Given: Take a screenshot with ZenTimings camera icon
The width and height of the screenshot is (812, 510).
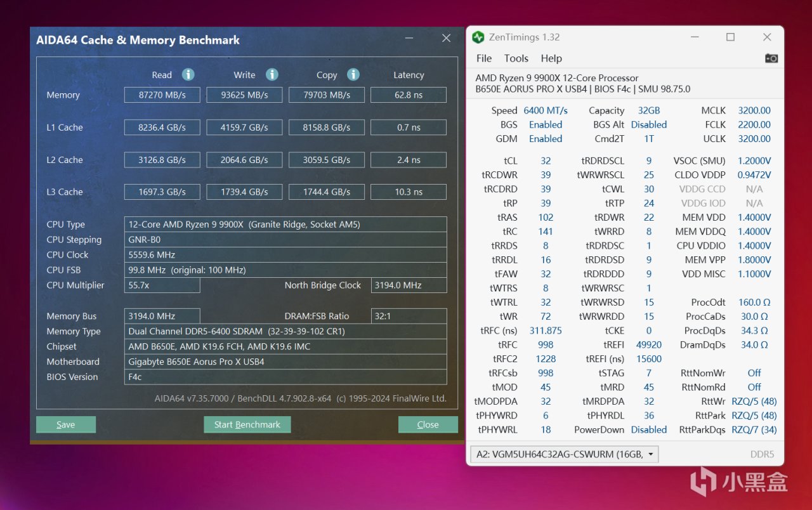Looking at the screenshot, I should pyautogui.click(x=771, y=58).
